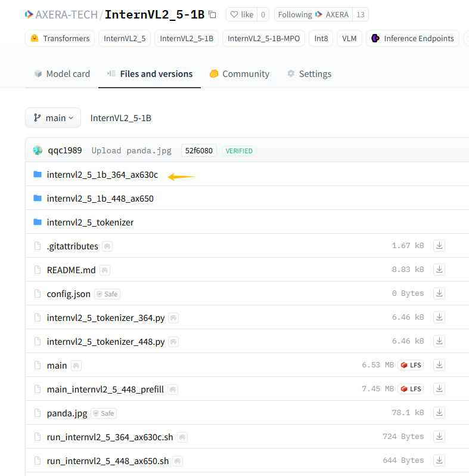Select the Inference Endpoints tag

(412, 39)
